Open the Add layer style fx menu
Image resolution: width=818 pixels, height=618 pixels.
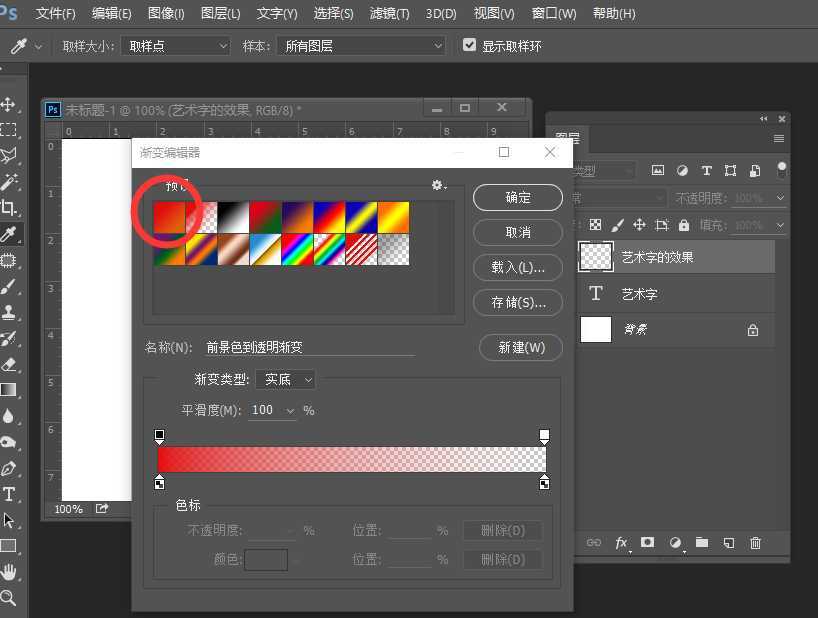click(x=621, y=543)
